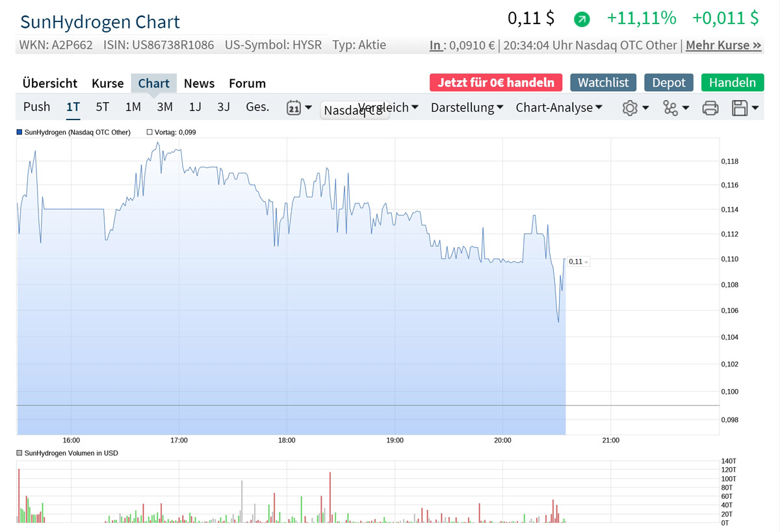The width and height of the screenshot is (780, 532).
Task: Print the chart with printer icon
Action: point(710,108)
